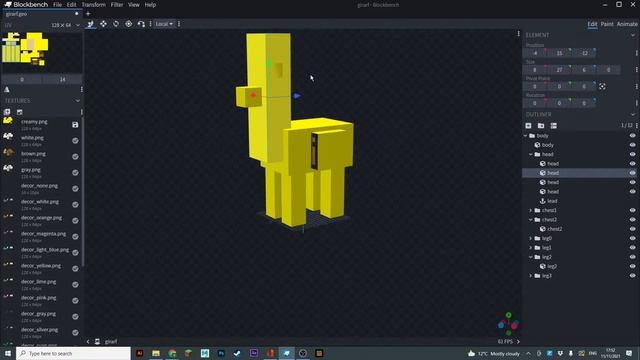Click the red X axis gizmo handle
The width and height of the screenshot is (640, 360).
[x=253, y=95]
